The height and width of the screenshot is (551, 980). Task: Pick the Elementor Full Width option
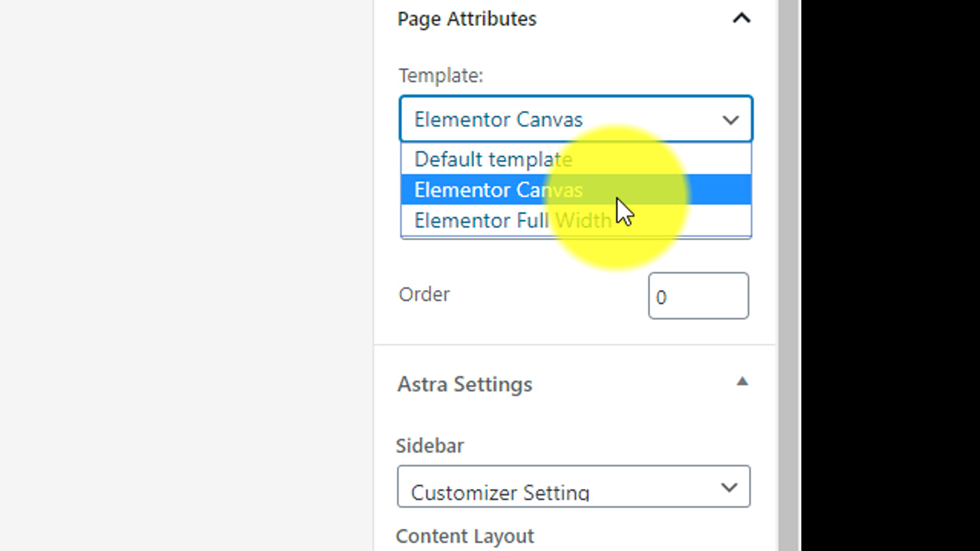pyautogui.click(x=512, y=220)
